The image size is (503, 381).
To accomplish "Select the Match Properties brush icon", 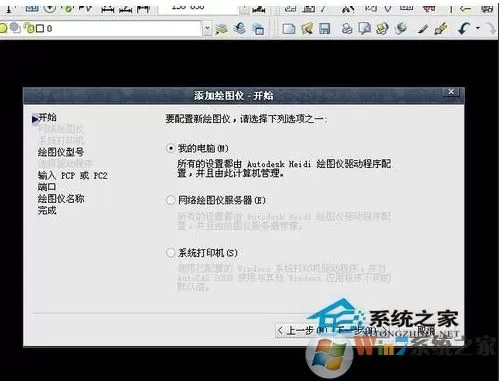I will pyautogui.click(x=441, y=29).
